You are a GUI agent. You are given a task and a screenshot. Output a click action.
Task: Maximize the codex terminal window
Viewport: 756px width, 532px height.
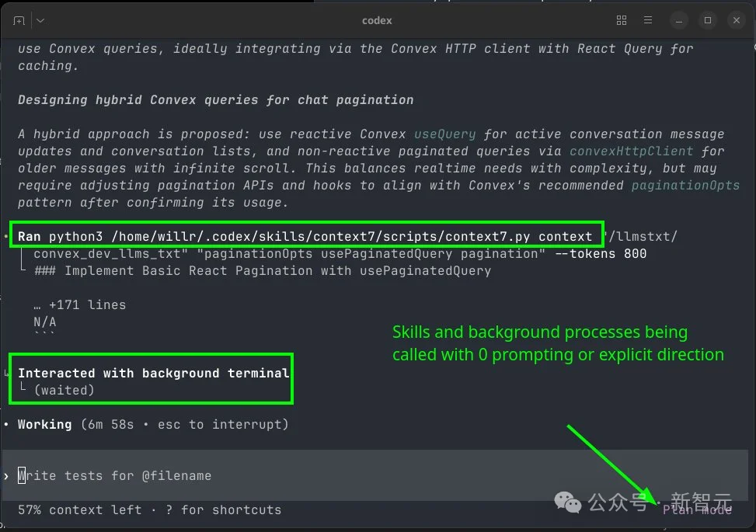coord(707,21)
